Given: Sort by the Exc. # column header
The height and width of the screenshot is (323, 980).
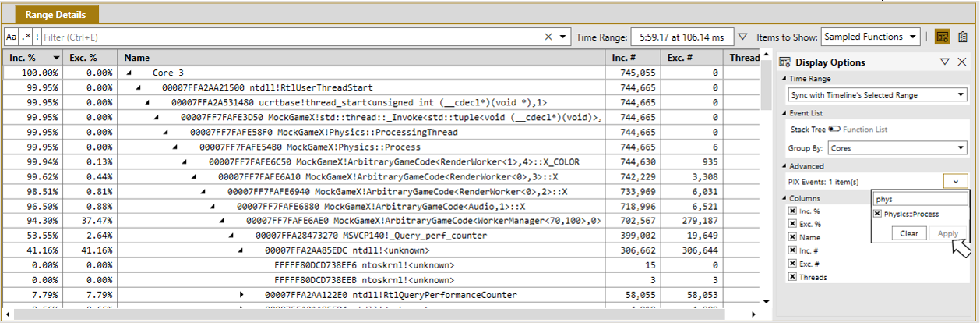Looking at the screenshot, I should 692,58.
